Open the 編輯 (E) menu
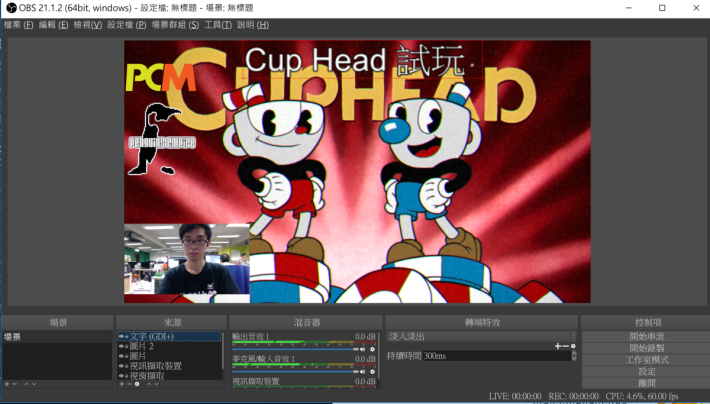This screenshot has height=404, width=710. click(53, 25)
